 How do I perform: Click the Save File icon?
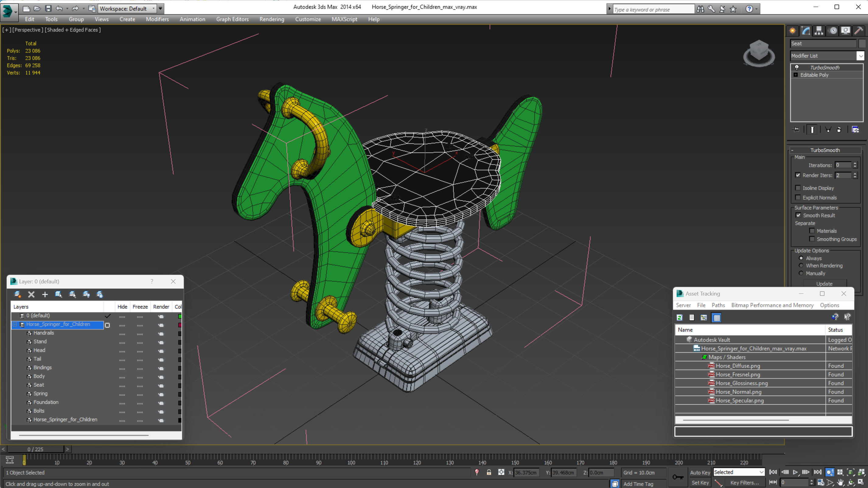coord(48,9)
